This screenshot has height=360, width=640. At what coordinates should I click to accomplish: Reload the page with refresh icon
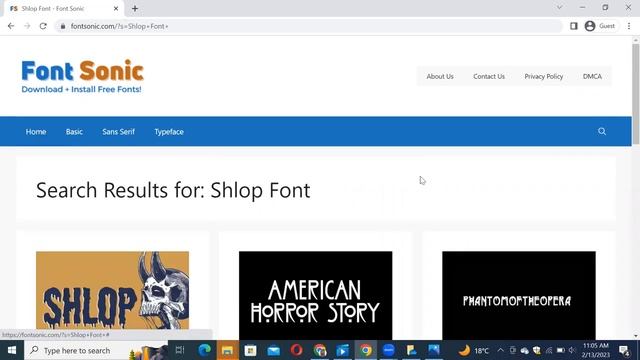click(43, 26)
